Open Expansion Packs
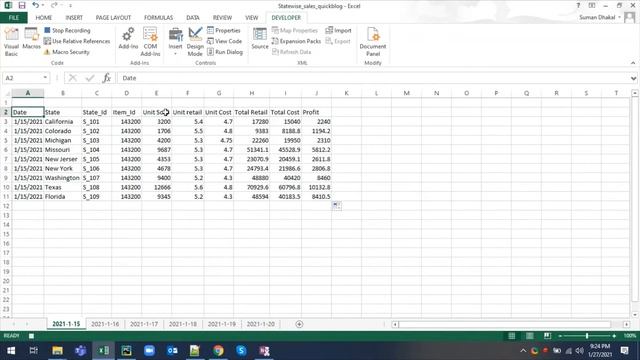 click(x=296, y=41)
